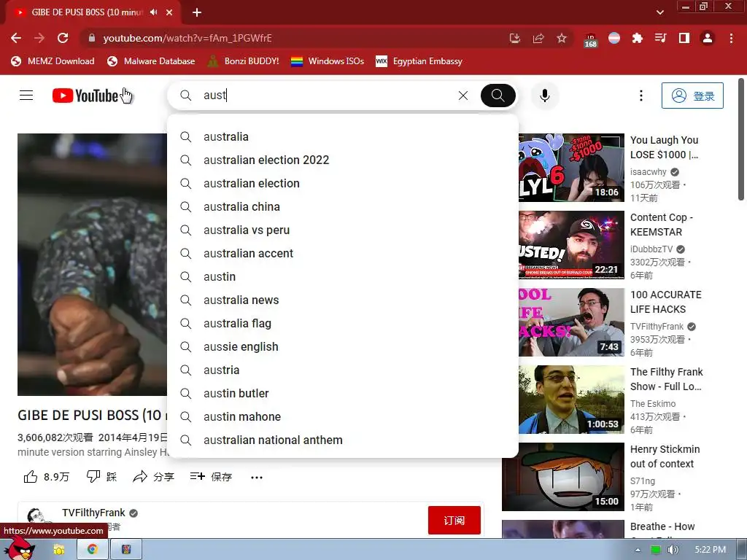The width and height of the screenshot is (747, 560).
Task: Subscribe with the red 订阅 button
Action: 454,521
